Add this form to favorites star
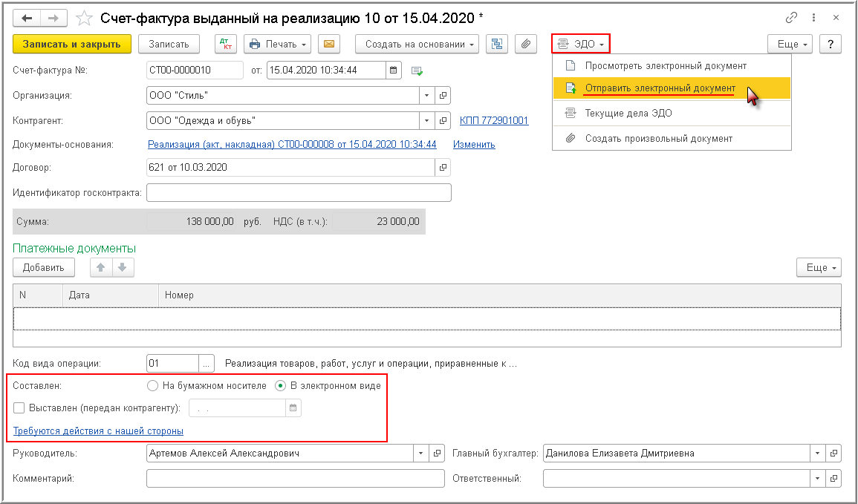The image size is (858, 504). point(85,17)
